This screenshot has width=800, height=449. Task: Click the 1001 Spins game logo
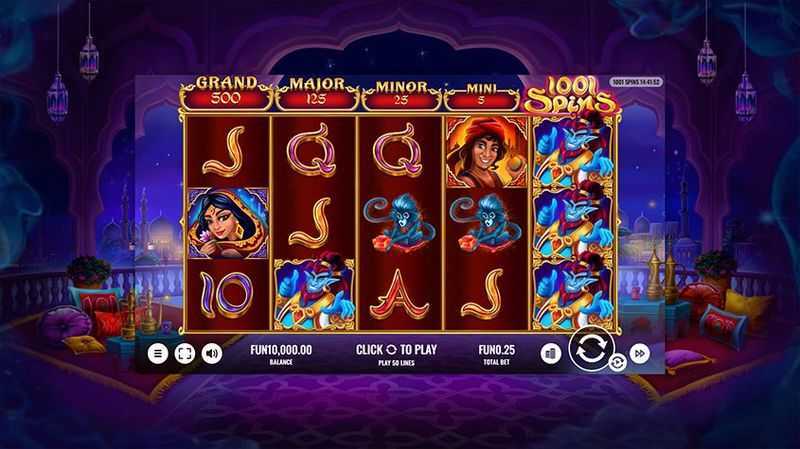[x=571, y=95]
